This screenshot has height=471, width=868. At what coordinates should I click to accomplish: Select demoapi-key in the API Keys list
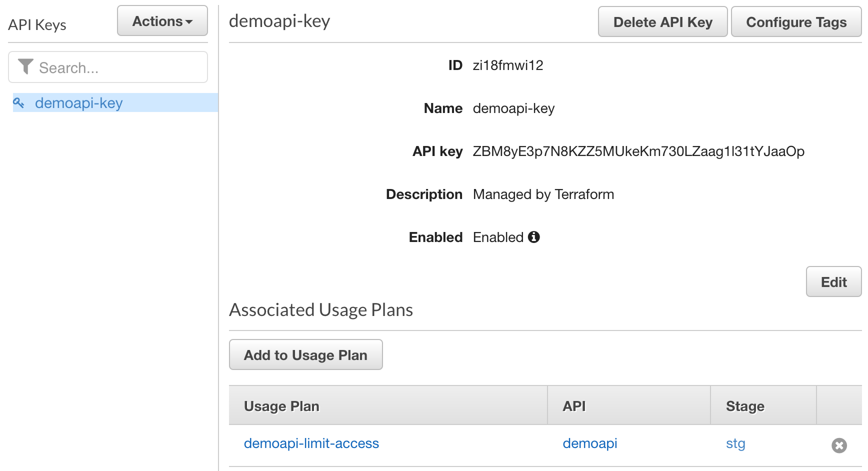point(79,103)
